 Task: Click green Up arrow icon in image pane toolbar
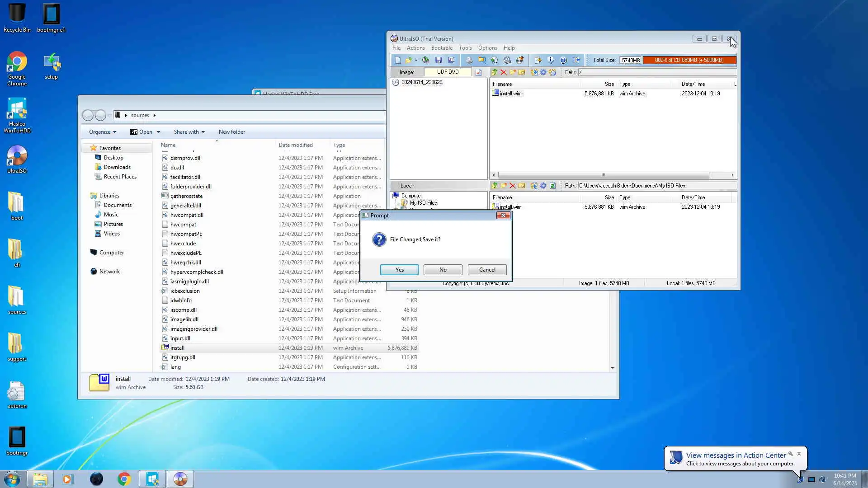[495, 72]
